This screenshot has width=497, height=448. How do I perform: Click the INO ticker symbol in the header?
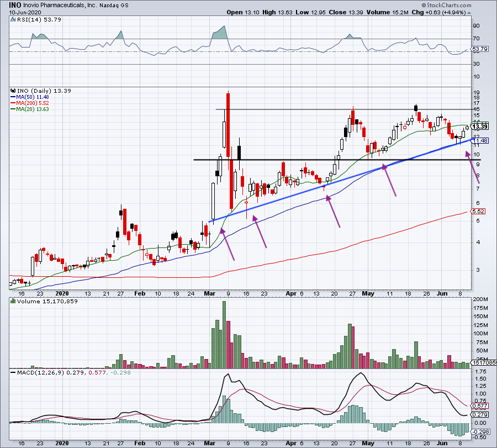pos(15,5)
